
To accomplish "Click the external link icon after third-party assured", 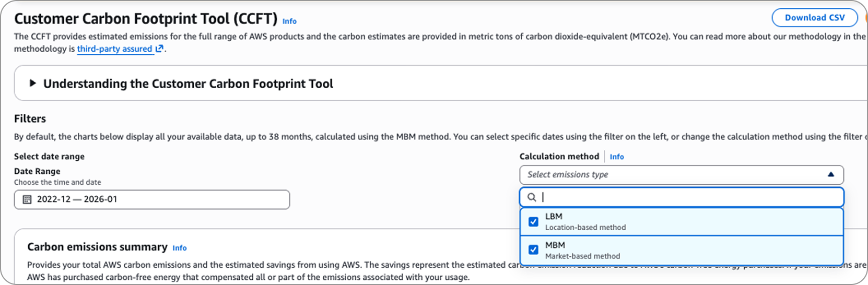I will [160, 49].
